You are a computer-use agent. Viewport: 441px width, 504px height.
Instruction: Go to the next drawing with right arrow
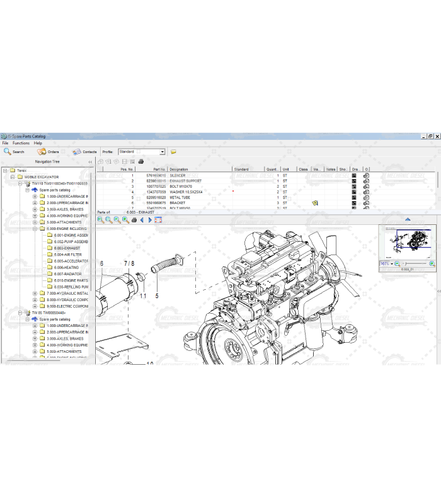coord(150,220)
